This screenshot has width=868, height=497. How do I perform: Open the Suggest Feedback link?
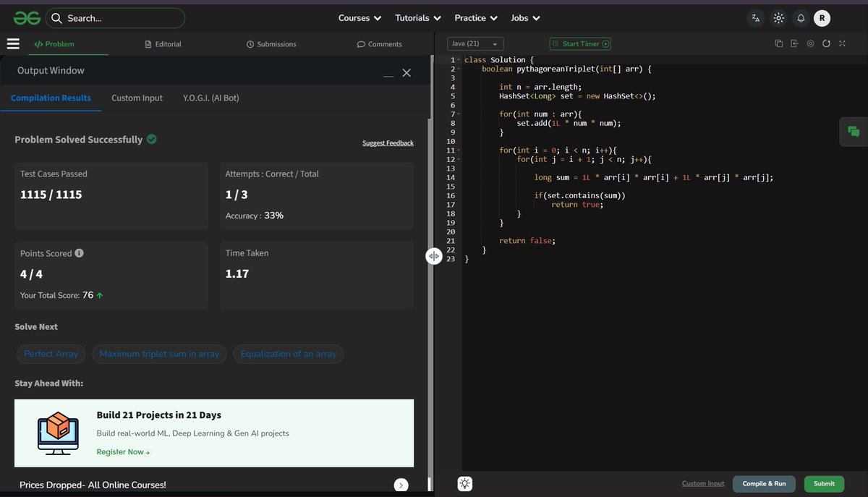pyautogui.click(x=388, y=143)
